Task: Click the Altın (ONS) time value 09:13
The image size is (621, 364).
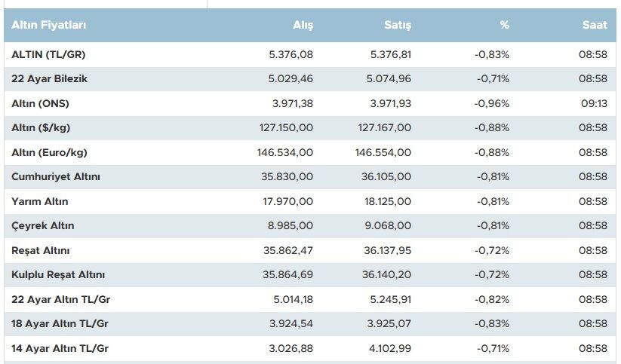Action: [x=594, y=104]
